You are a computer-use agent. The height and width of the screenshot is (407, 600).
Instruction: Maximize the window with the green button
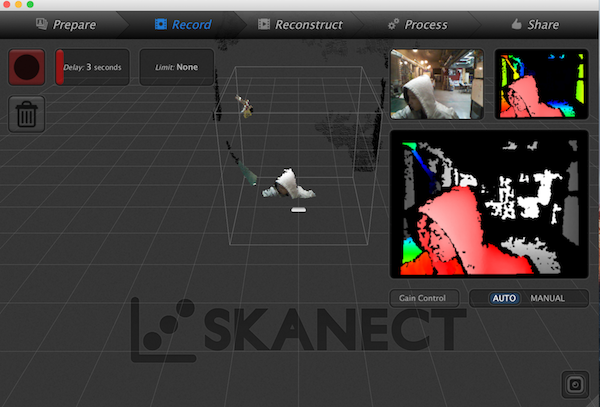point(30,4)
